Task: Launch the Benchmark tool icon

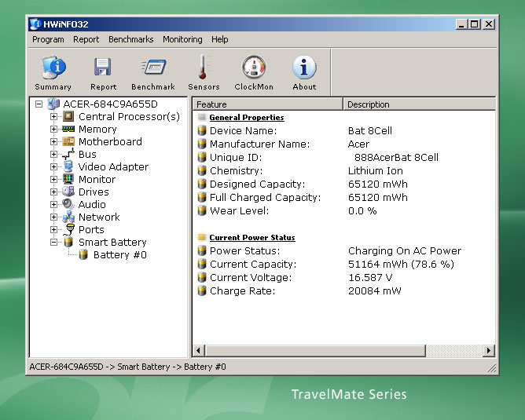Action: pyautogui.click(x=153, y=67)
